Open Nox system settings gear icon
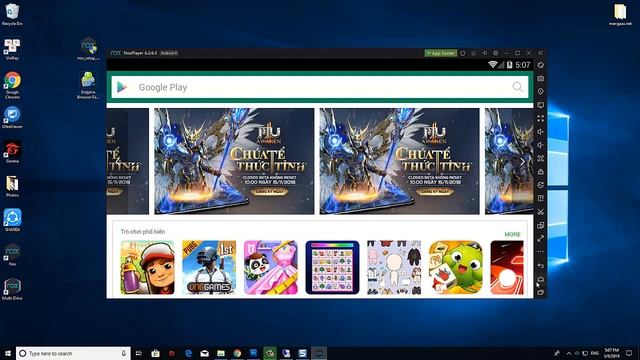 496,53
